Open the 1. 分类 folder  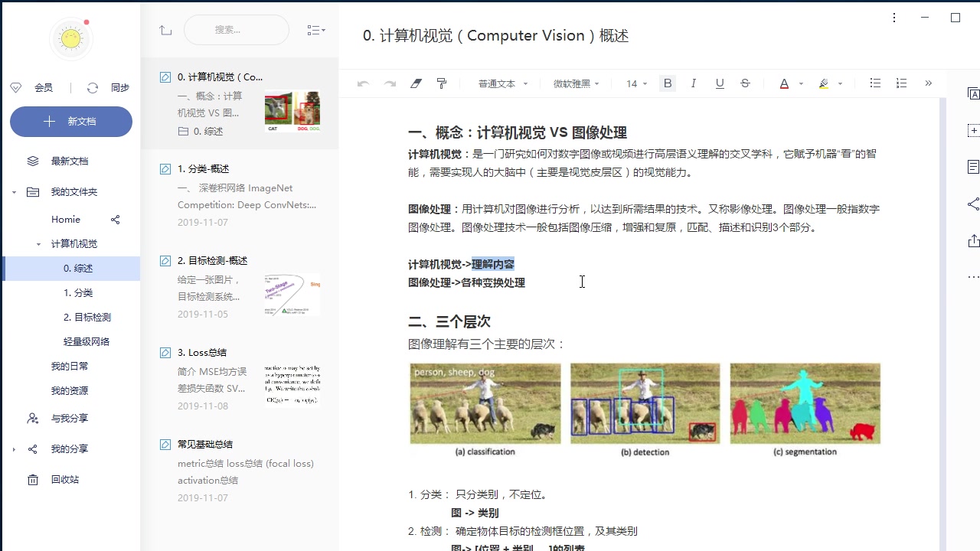click(x=78, y=293)
